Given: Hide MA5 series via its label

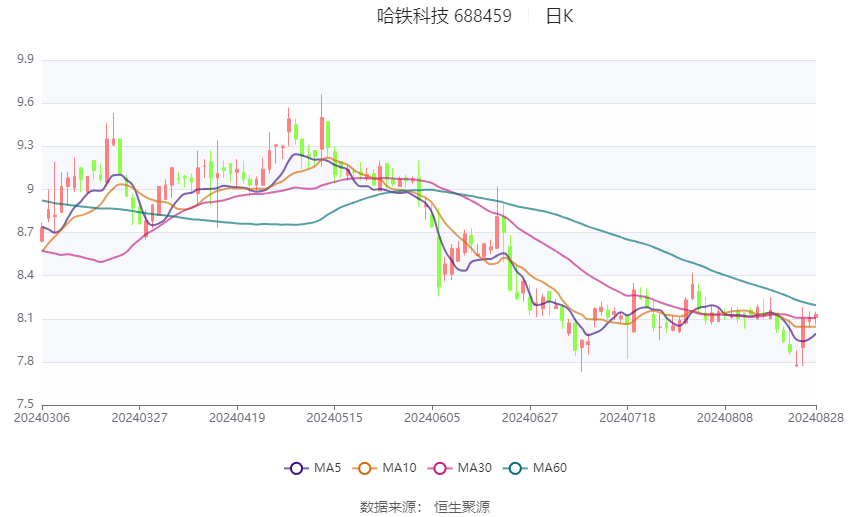Looking at the screenshot, I should pos(327,468).
